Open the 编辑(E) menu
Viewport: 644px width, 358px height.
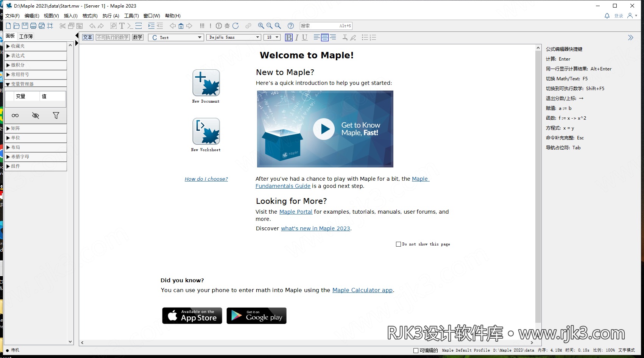(32, 16)
